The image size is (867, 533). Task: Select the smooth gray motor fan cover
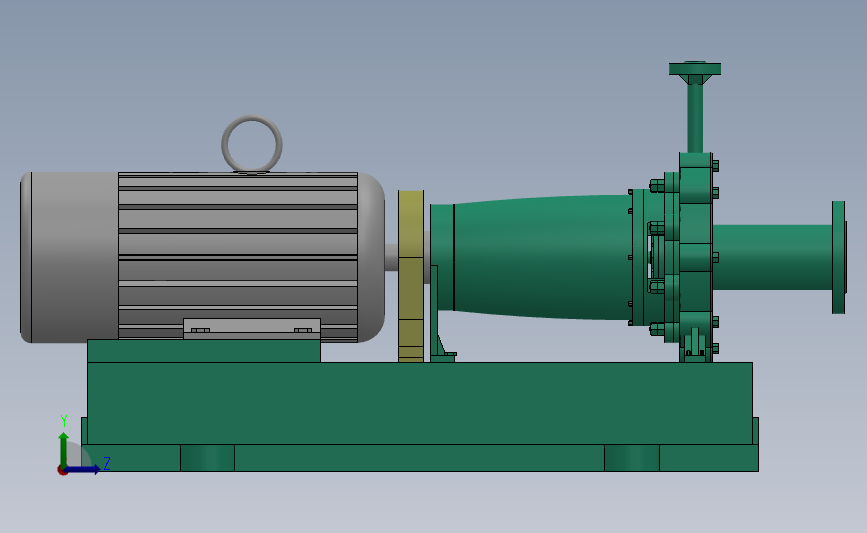(x=69, y=257)
